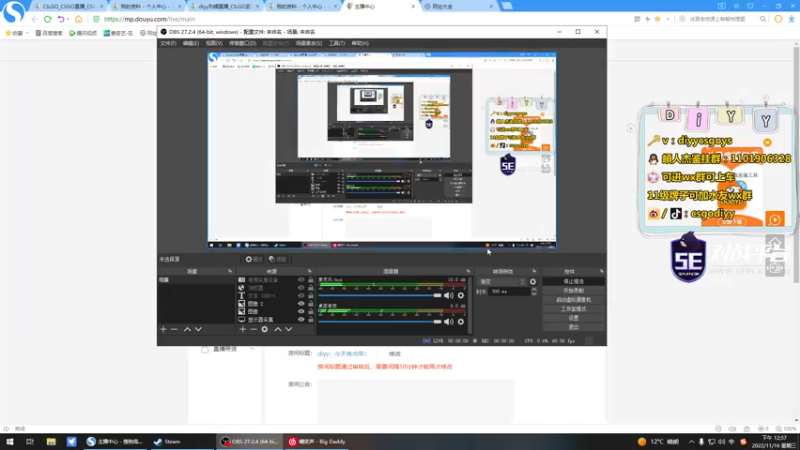Hide the 图像 2 source with its eye icon

[x=301, y=304]
